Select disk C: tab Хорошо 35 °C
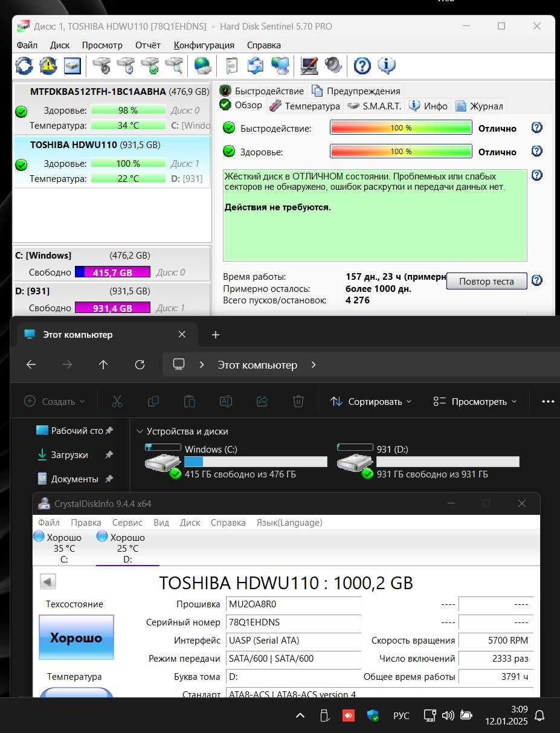The image size is (560, 733). 64,547
